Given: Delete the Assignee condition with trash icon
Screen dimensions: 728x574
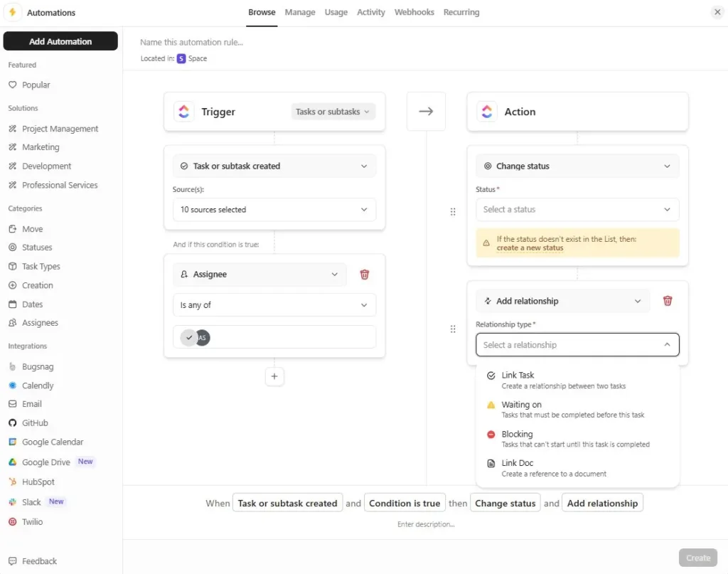Looking at the screenshot, I should [365, 275].
